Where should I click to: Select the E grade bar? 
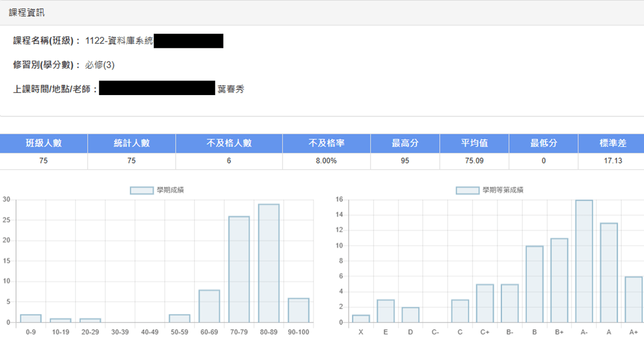386,311
